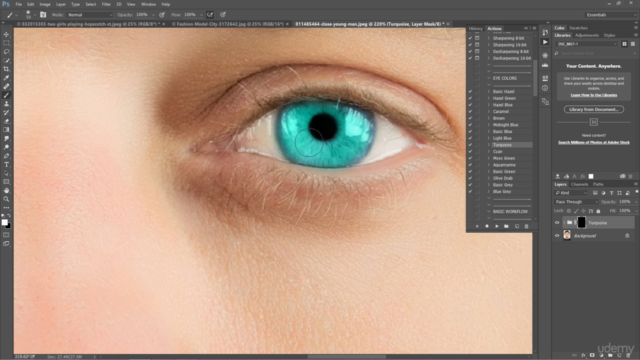Select the Clone Stamp tool
The height and width of the screenshot is (360, 640).
click(x=6, y=104)
